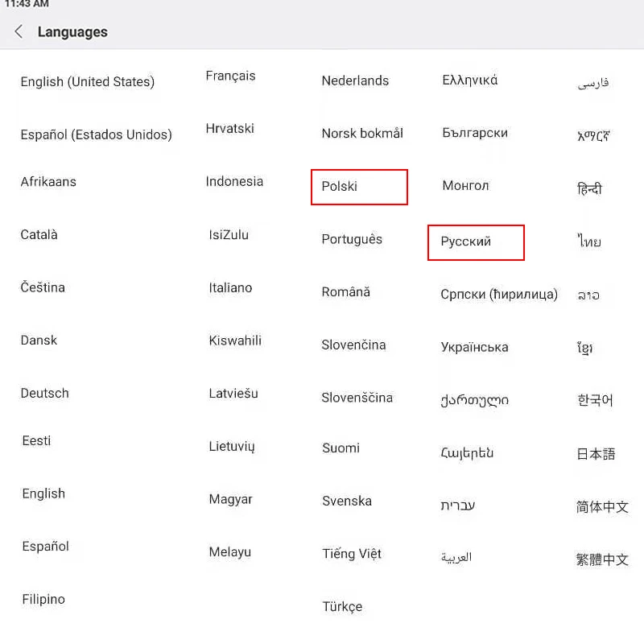This screenshot has height=644, width=644.
Task: Select Deutsch language
Action: pyautogui.click(x=45, y=393)
